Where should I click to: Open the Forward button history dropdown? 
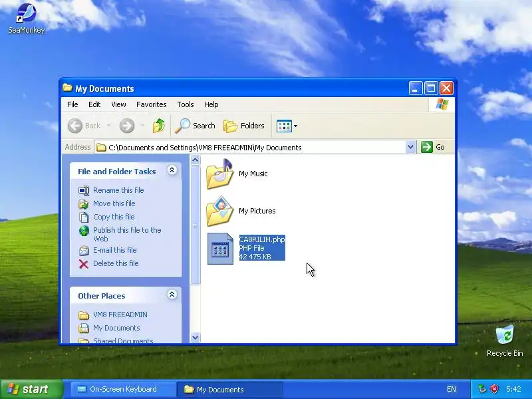pos(142,126)
